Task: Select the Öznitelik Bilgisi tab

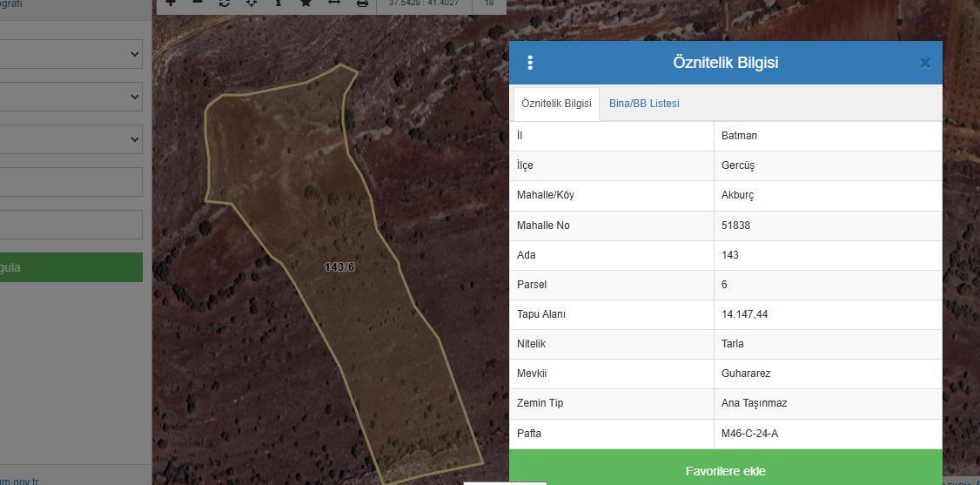Action: pyautogui.click(x=556, y=104)
